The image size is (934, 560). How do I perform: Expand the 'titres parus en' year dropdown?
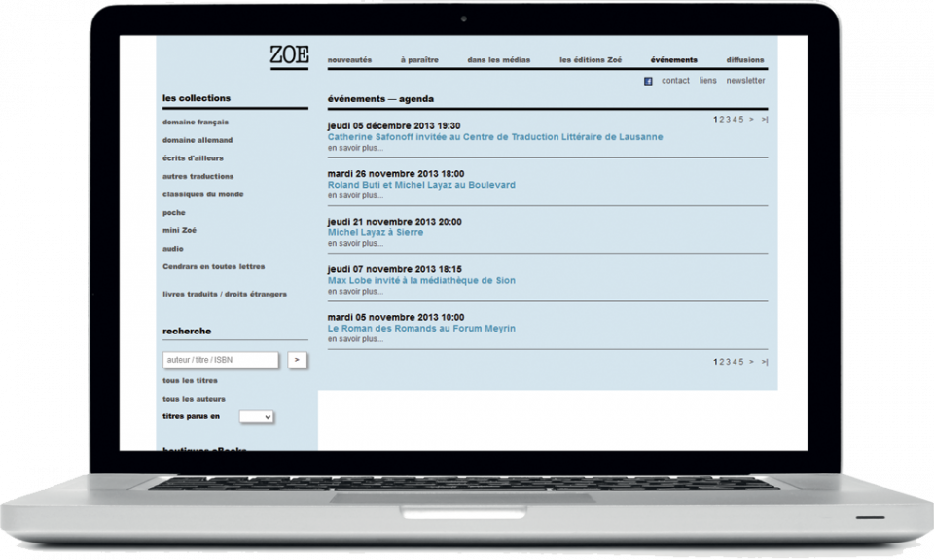(x=256, y=416)
